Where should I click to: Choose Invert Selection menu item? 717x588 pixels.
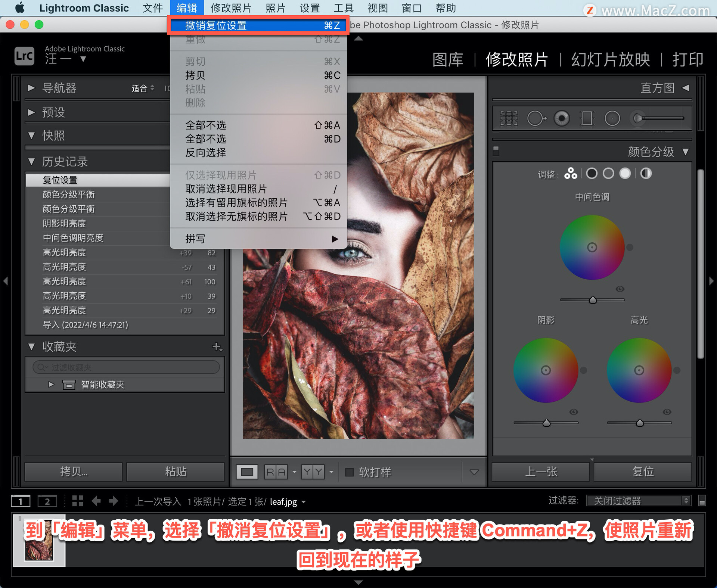pos(258,153)
